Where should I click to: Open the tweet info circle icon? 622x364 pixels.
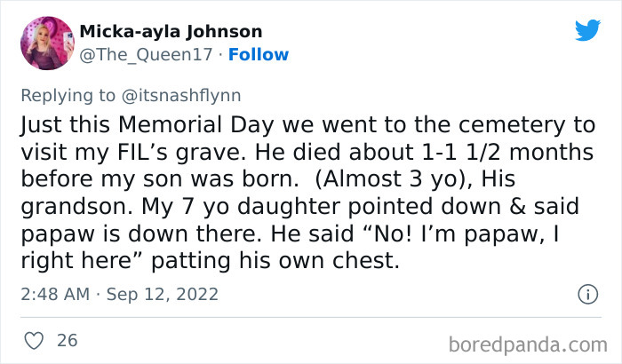pyautogui.click(x=587, y=294)
